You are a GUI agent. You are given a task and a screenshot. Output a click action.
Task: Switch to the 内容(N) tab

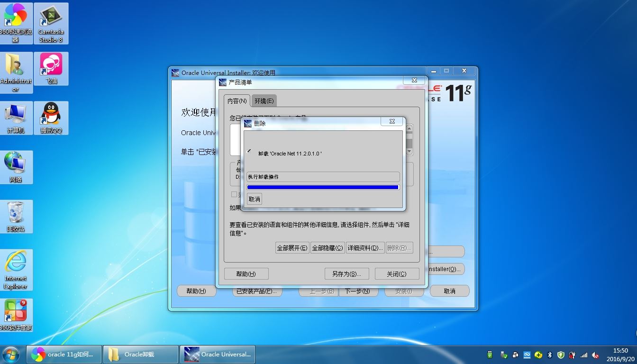237,100
